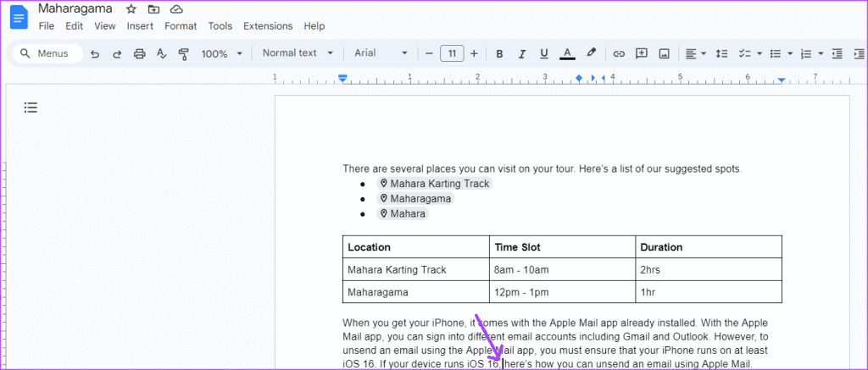The height and width of the screenshot is (370, 868).
Task: Click line and paragraph spacing icon
Action: coord(721,53)
